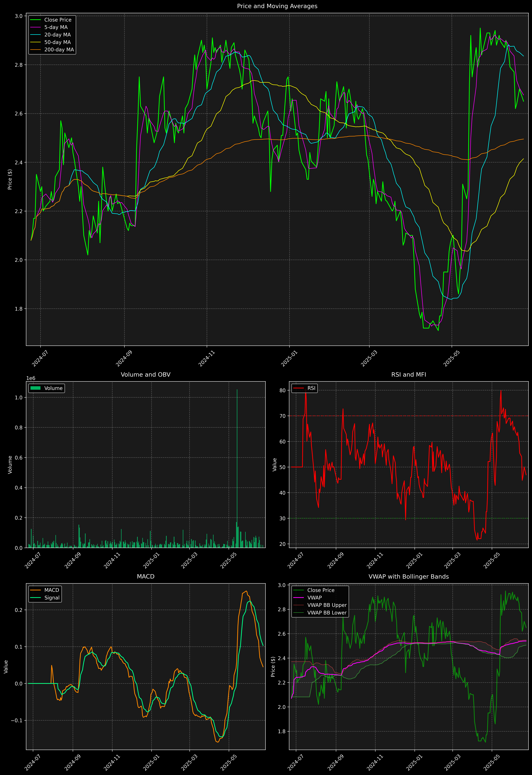The width and height of the screenshot is (532, 775).
Task: Click the magenta VWAP legend line sample
Action: [x=299, y=598]
